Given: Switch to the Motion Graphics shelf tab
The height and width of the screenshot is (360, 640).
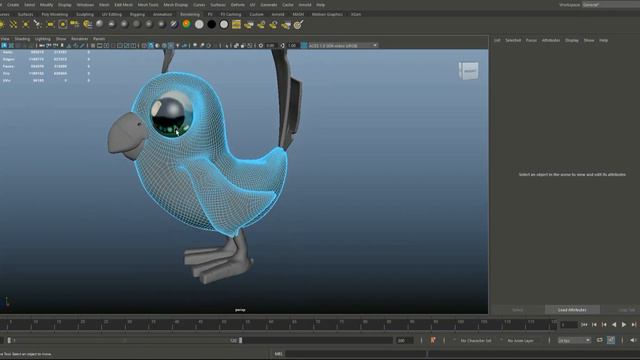Looking at the screenshot, I should pyautogui.click(x=327, y=14).
